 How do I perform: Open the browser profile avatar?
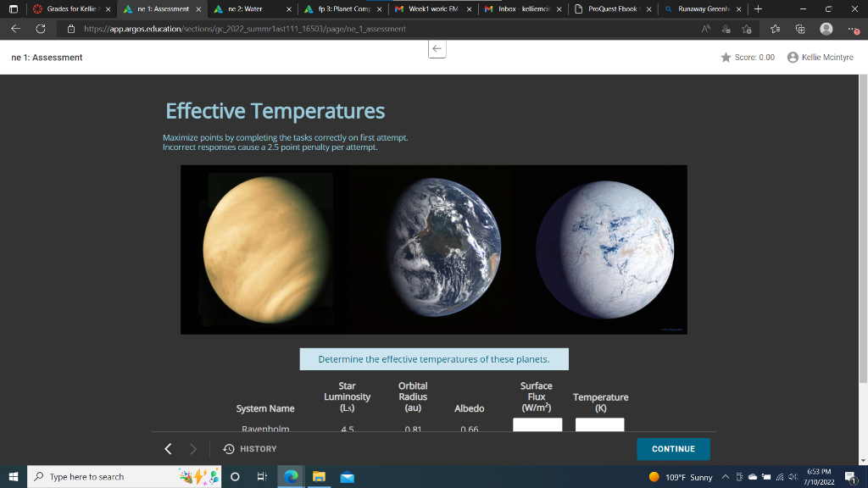tap(826, 29)
